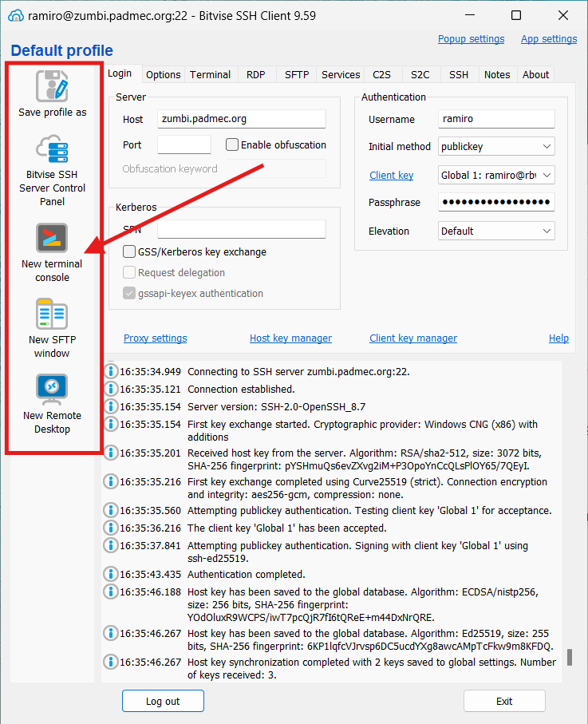Maximize the Bitvise window

516,15
